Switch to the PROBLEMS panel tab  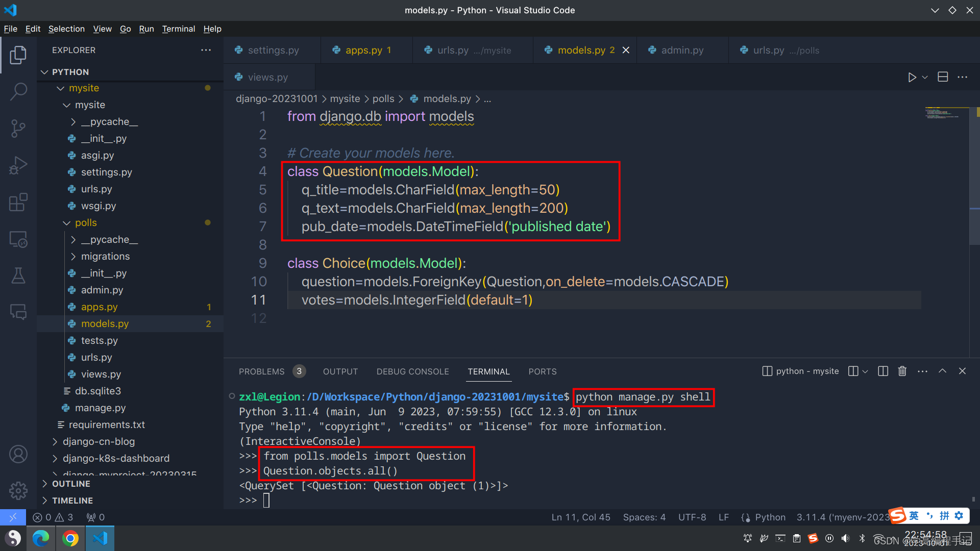(272, 371)
